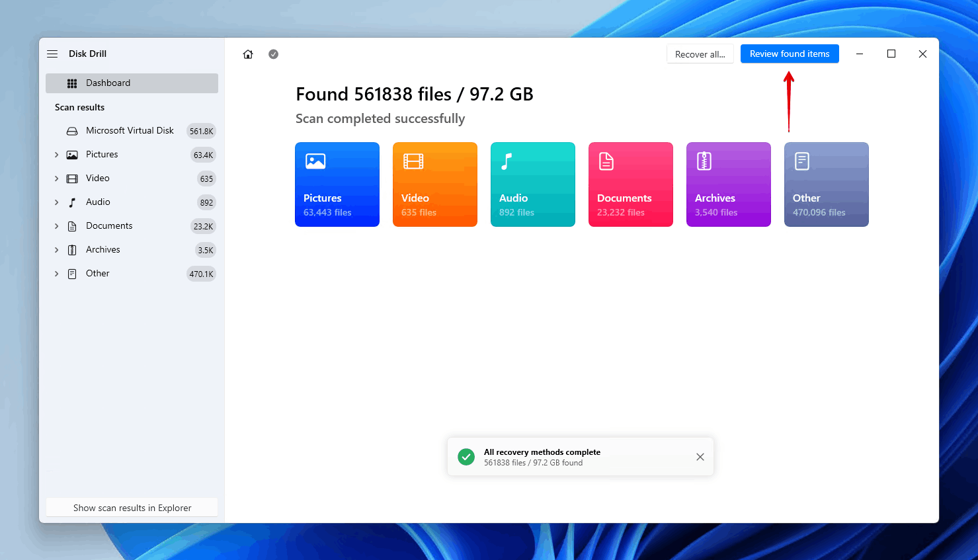This screenshot has width=978, height=560.
Task: Expand the Pictures category in sidebar
Action: (56, 155)
